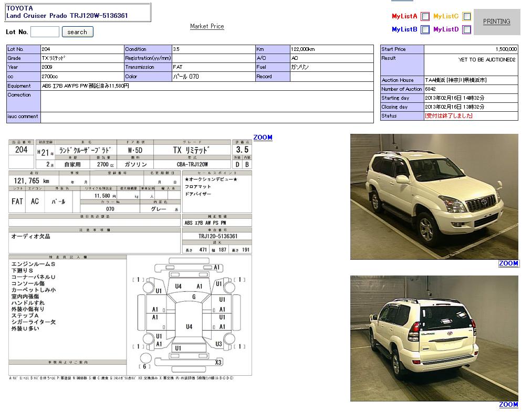The height and width of the screenshot is (413, 532).
Task: Click ZOOM link above the auction sheet
Action: 263,137
